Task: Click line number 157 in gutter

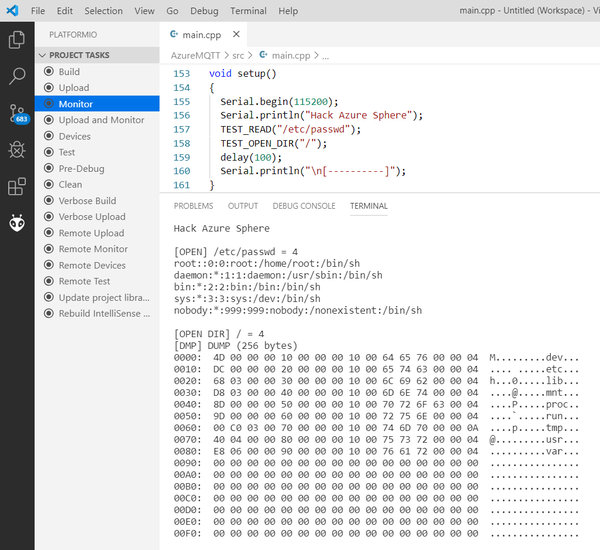Action: point(182,129)
